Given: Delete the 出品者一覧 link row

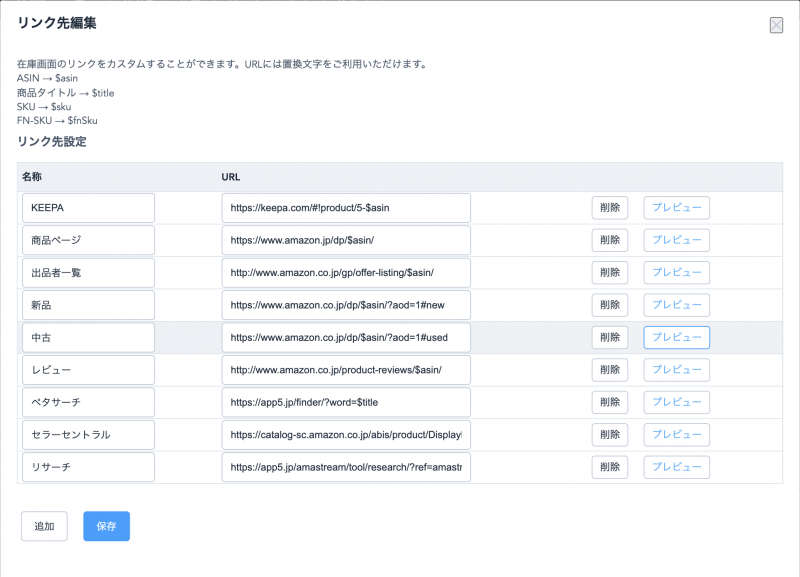Looking at the screenshot, I should click(610, 272).
